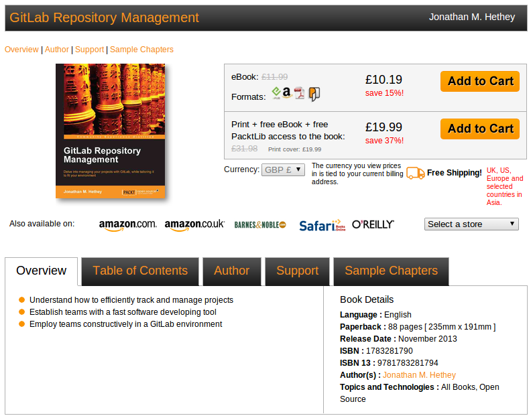Viewport: 531px width, 420px height.
Task: Click the PacktLib format icon
Action: [314, 94]
